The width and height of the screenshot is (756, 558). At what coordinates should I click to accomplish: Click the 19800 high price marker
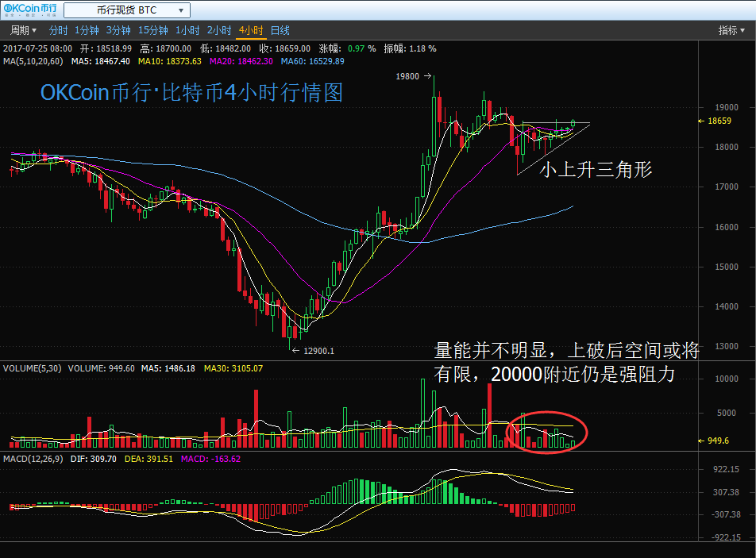click(409, 76)
